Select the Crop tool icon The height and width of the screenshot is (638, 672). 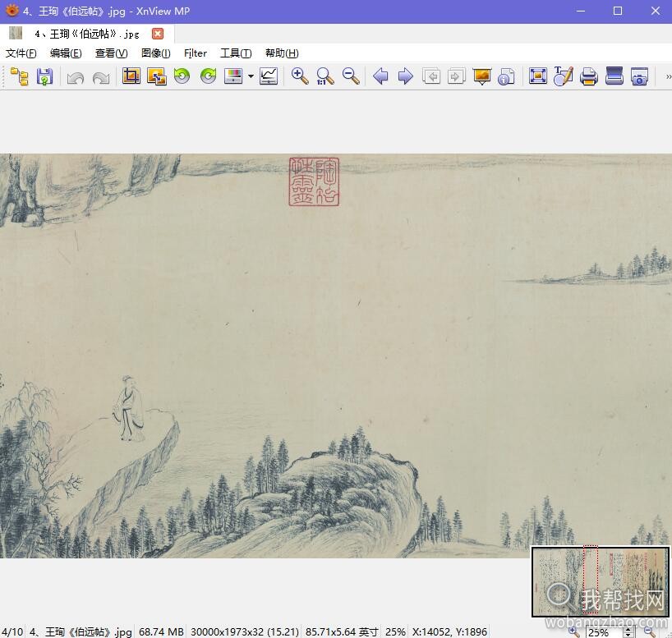tap(131, 76)
